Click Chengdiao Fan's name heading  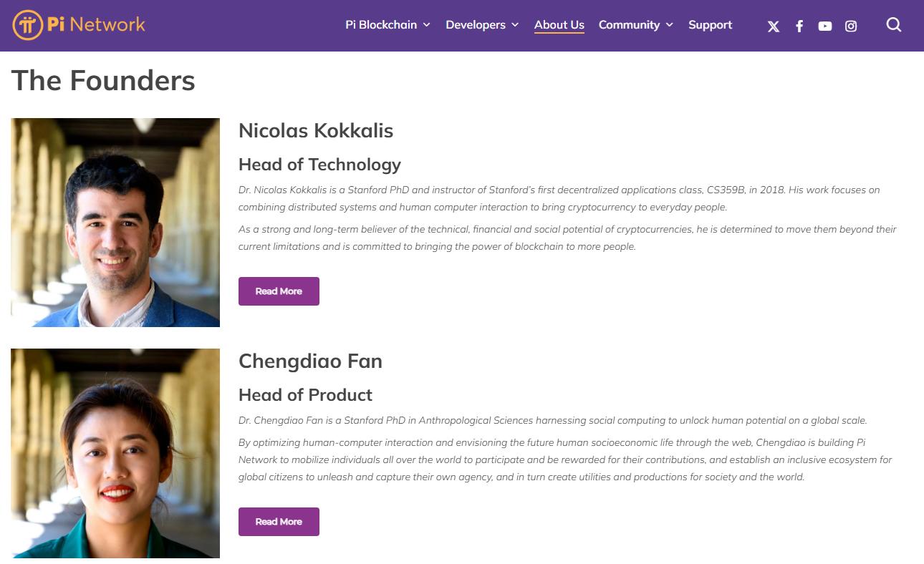(x=310, y=361)
